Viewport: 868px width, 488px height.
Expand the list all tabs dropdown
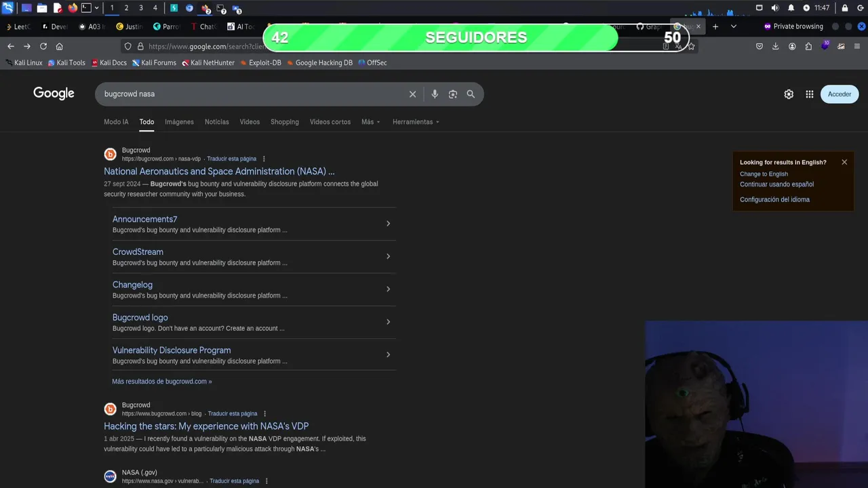(x=733, y=26)
